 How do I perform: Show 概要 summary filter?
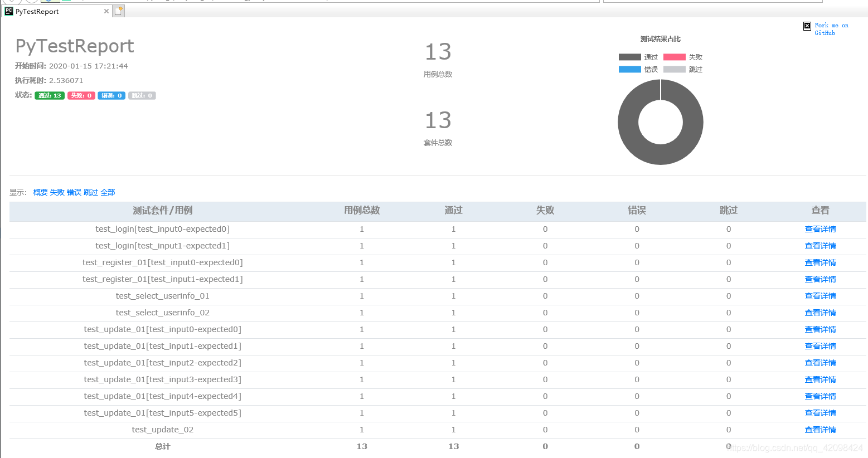click(x=41, y=192)
